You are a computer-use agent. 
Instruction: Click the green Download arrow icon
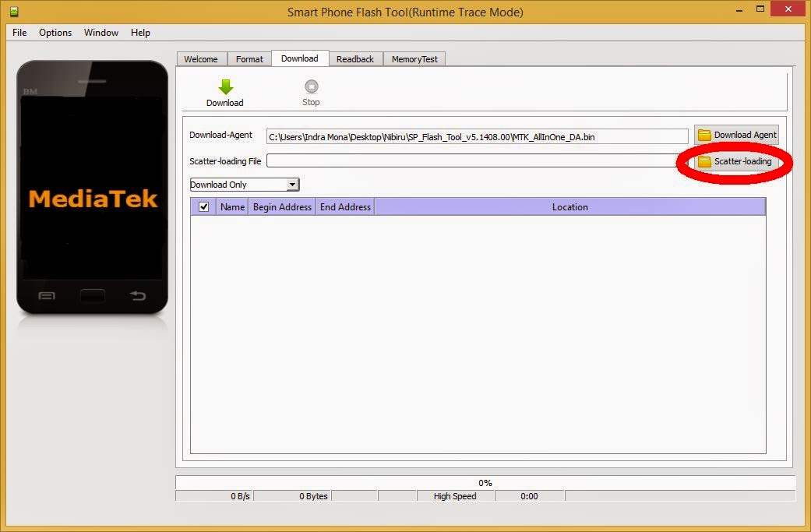tap(225, 87)
